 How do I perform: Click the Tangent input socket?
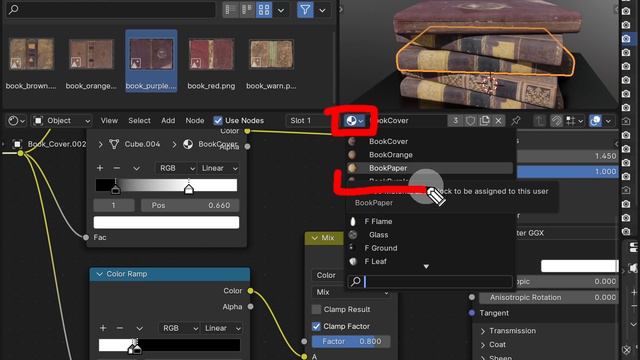coord(472,313)
